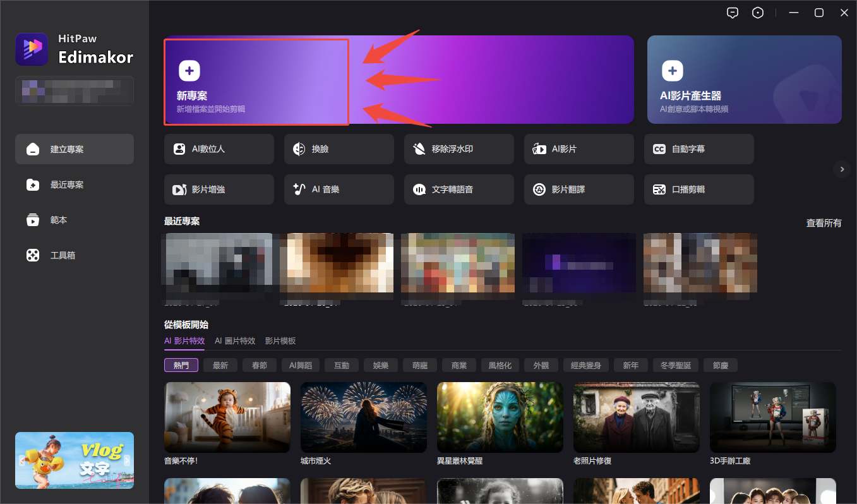Go back on Vlog banner with left arrow
Image resolution: width=857 pixels, height=504 pixels.
pos(21,460)
